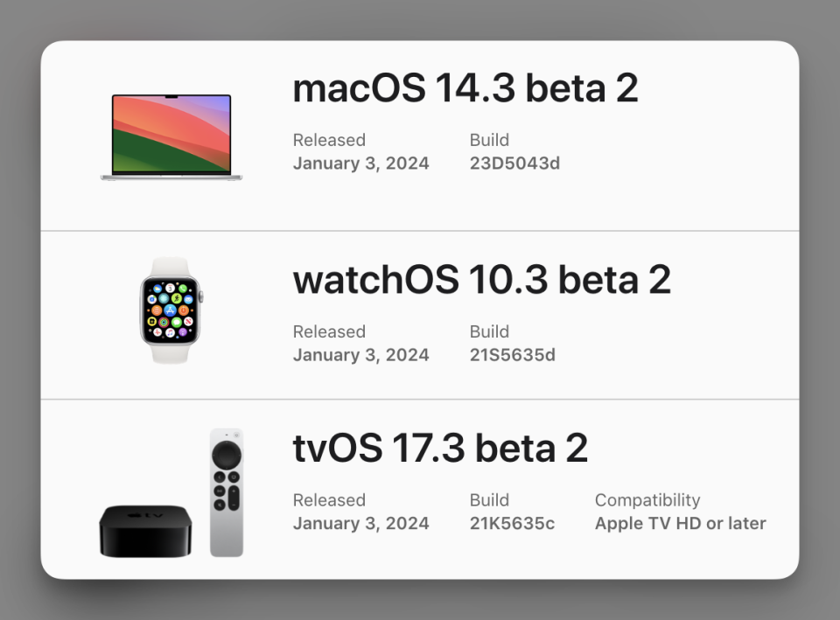Click the Compatibility label in tvOS row
The height and width of the screenshot is (620, 840).
647,500
